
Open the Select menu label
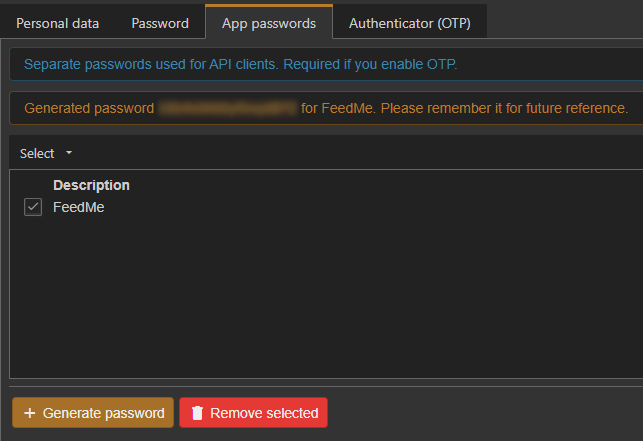tap(37, 153)
